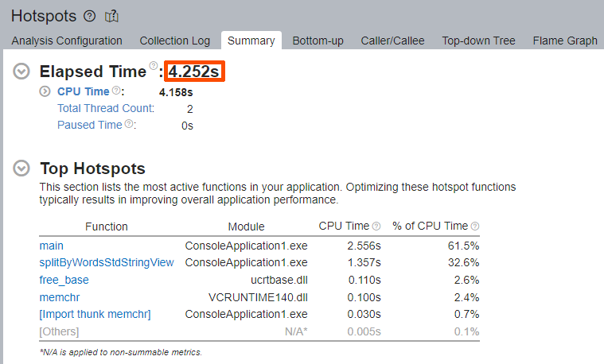The width and height of the screenshot is (604, 364).
Task: Open the documentation icon next to Hotspots
Action: (x=111, y=16)
